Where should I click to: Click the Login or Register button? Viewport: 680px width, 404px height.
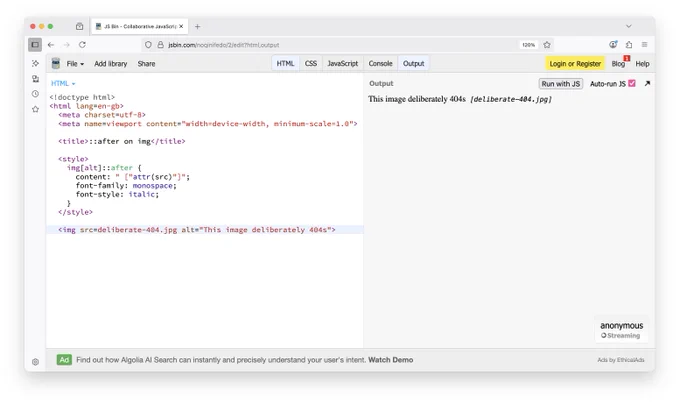pyautogui.click(x=575, y=64)
